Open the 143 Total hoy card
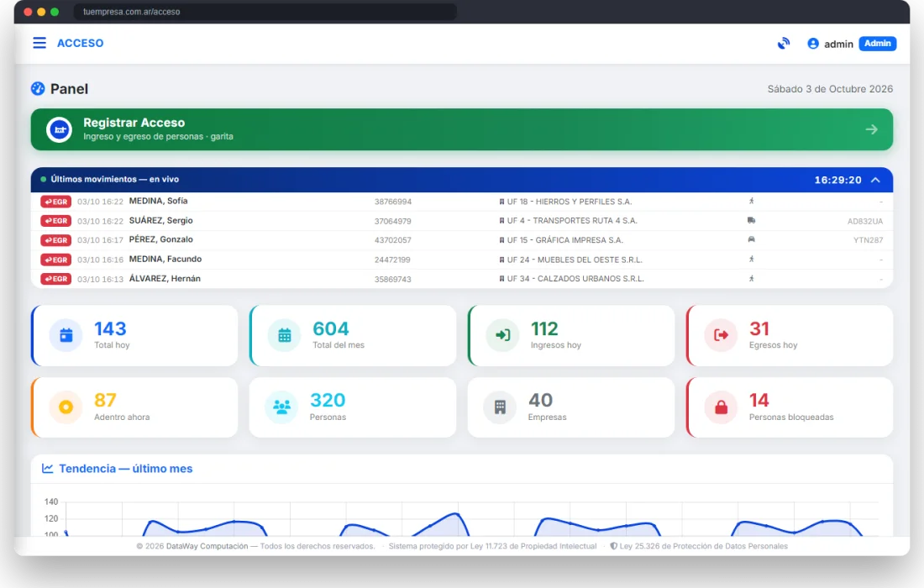The image size is (924, 588). coord(134,335)
